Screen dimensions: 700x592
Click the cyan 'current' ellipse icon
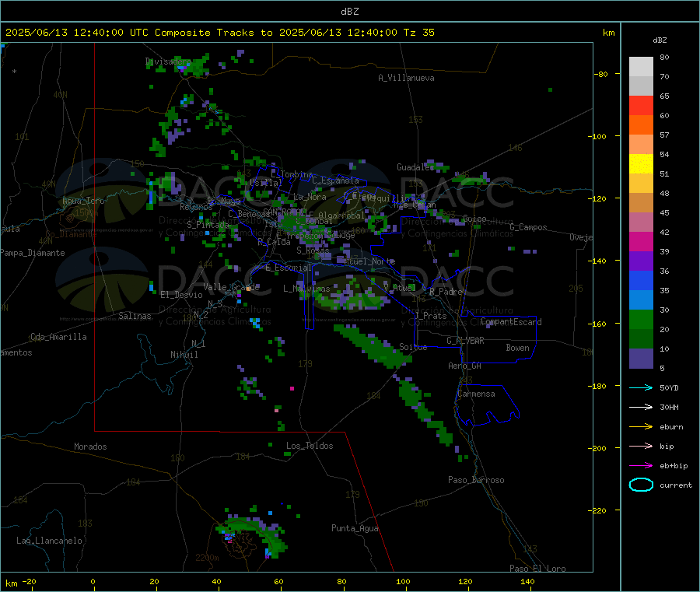(641, 485)
